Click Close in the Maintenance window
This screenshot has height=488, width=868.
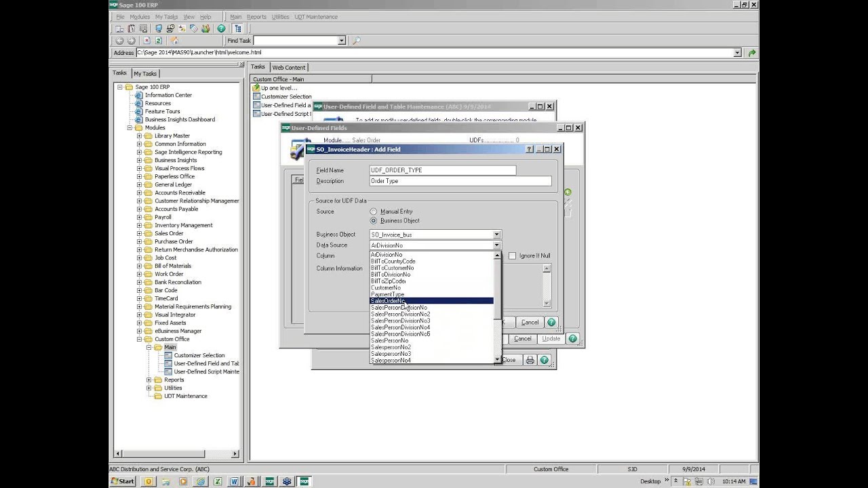pos(509,360)
